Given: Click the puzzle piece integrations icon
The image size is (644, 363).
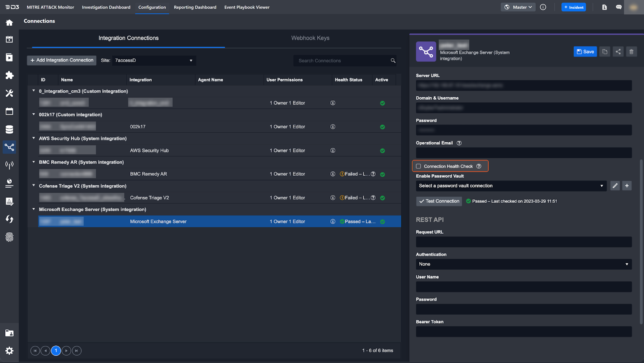Looking at the screenshot, I should click(9, 75).
